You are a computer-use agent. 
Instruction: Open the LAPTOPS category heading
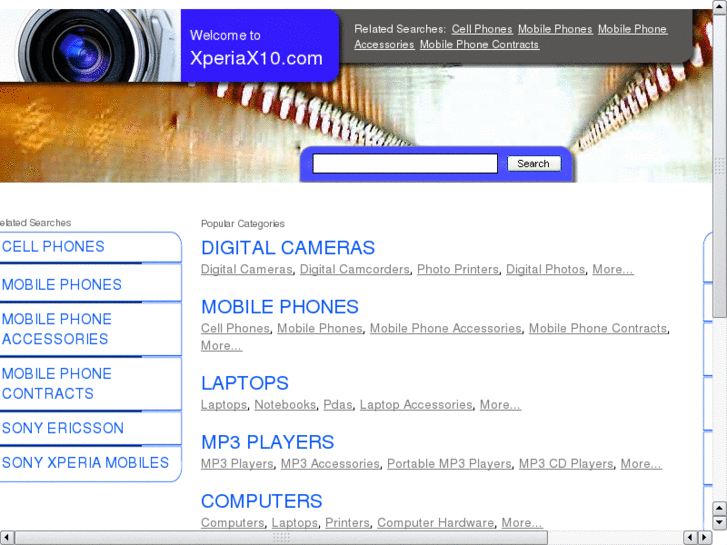[245, 383]
